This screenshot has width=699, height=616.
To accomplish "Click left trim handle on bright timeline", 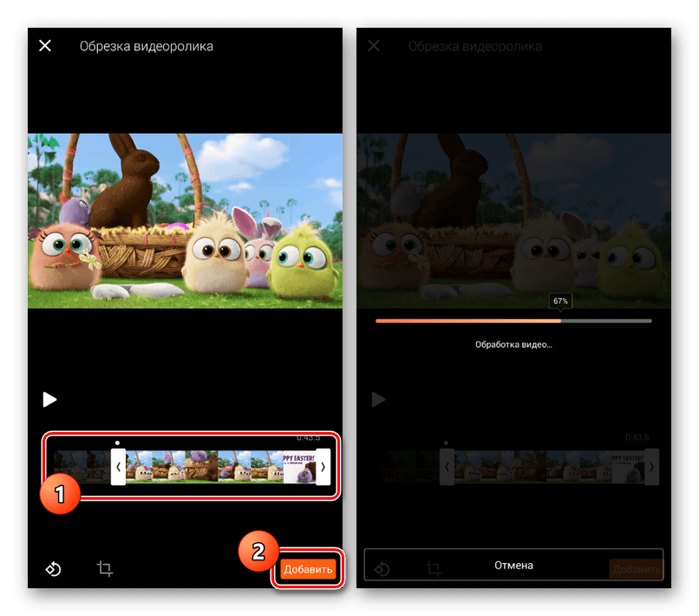I will coord(119,467).
